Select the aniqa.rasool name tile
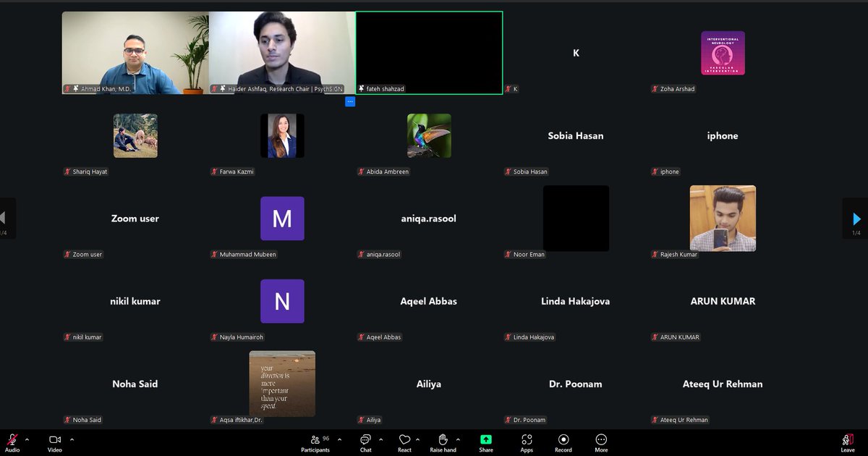Viewport: 868px width, 456px height. coord(429,219)
